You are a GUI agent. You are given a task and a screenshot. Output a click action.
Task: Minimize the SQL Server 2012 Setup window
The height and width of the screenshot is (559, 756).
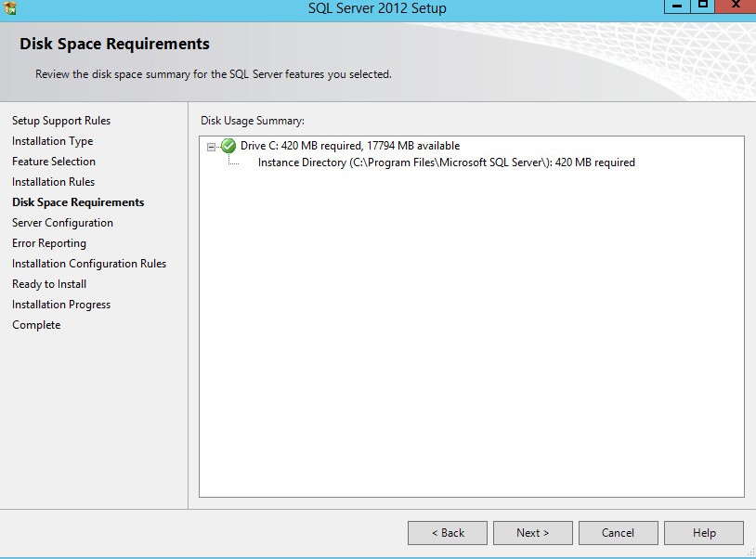(677, 6)
